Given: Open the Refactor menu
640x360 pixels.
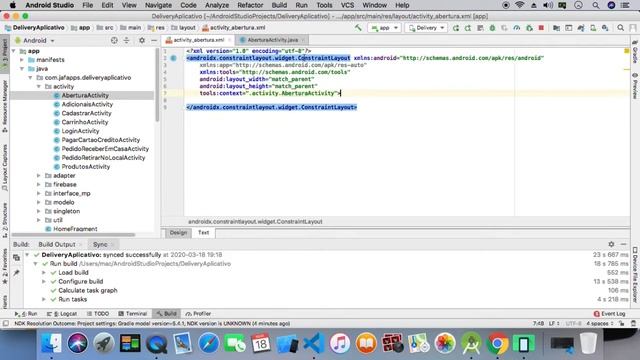Looking at the screenshot, I should (x=250, y=5).
